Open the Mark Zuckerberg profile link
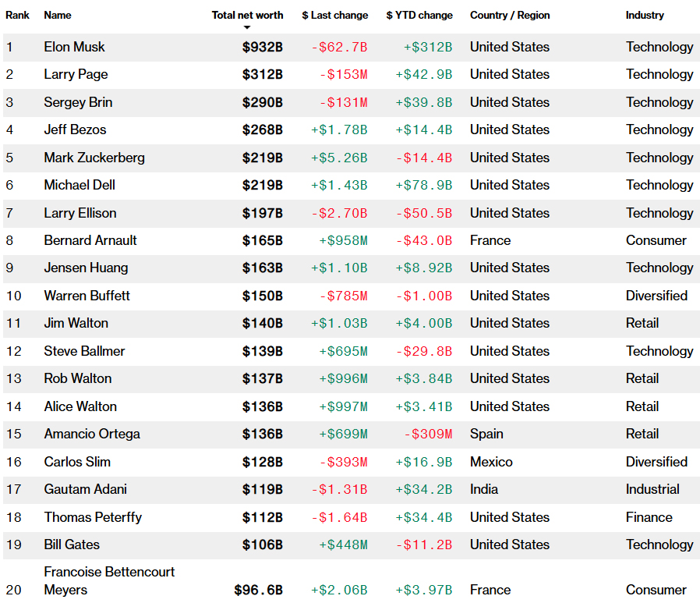700x603 pixels. (x=94, y=158)
